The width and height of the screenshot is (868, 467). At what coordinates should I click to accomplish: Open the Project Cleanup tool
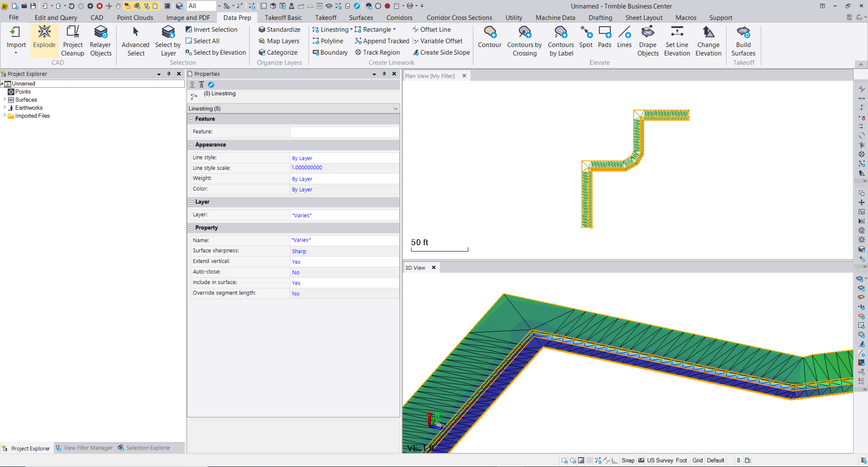[x=72, y=40]
